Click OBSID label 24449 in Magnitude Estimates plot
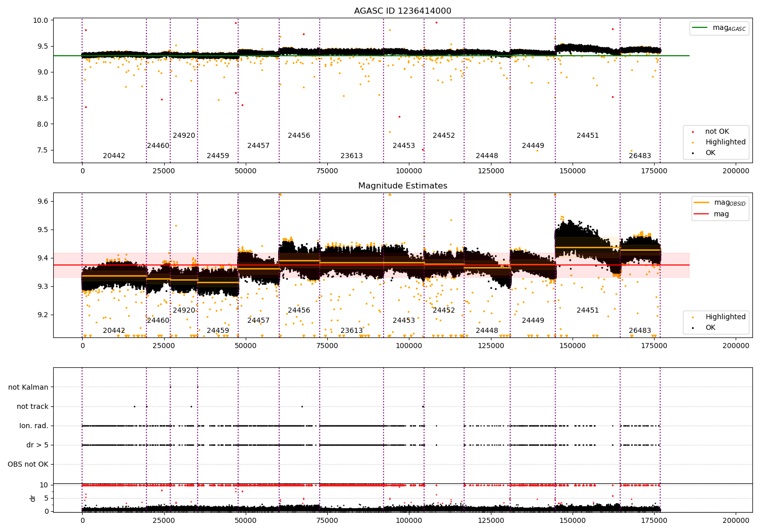 [533, 321]
